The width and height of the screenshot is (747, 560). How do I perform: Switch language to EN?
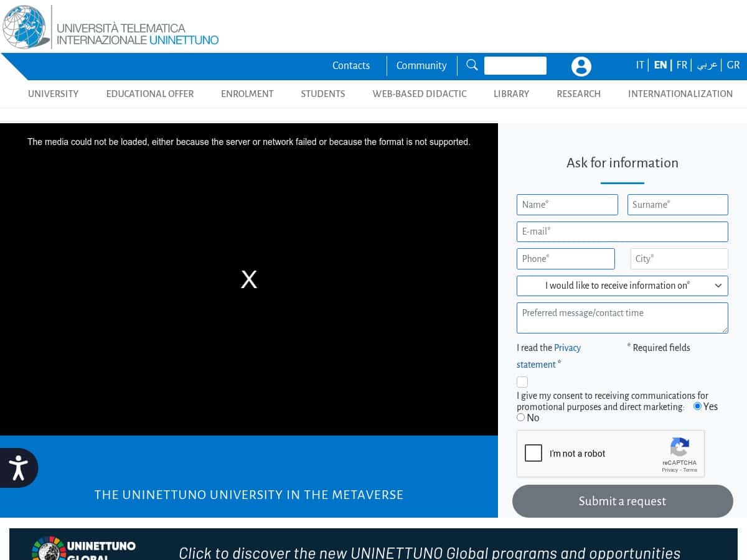click(x=660, y=65)
